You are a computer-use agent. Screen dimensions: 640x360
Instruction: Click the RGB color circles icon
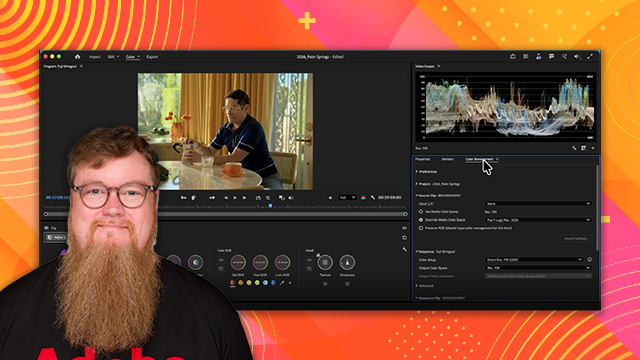click(x=363, y=198)
